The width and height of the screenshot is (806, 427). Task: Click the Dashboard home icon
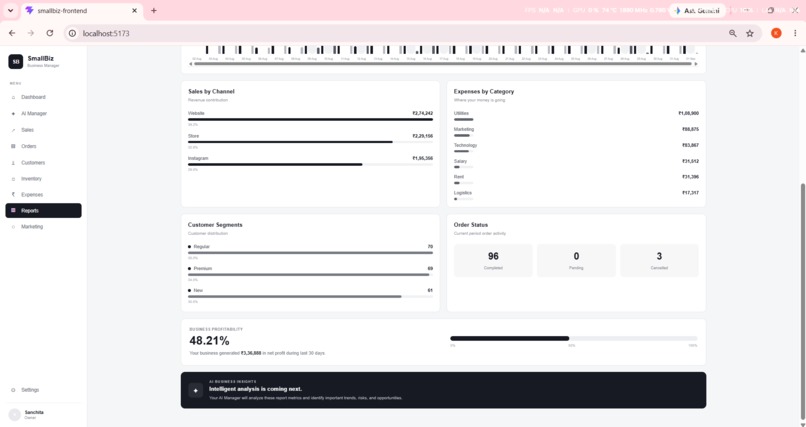pos(13,97)
